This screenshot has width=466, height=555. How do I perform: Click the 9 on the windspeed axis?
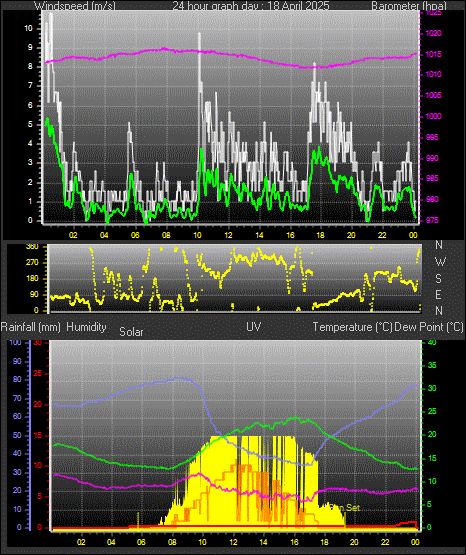[30, 47]
